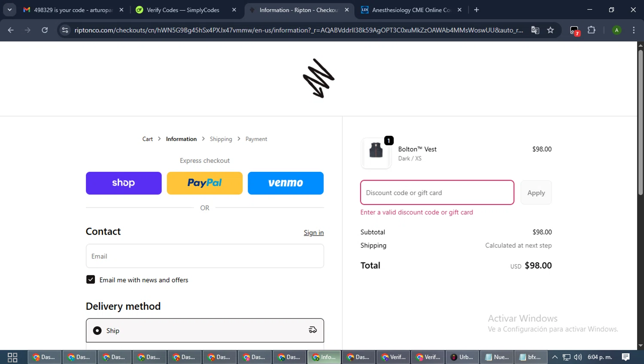Viewport: 644px width, 364px height.
Task: Open the tab search dropdown arrow
Action: [9, 10]
